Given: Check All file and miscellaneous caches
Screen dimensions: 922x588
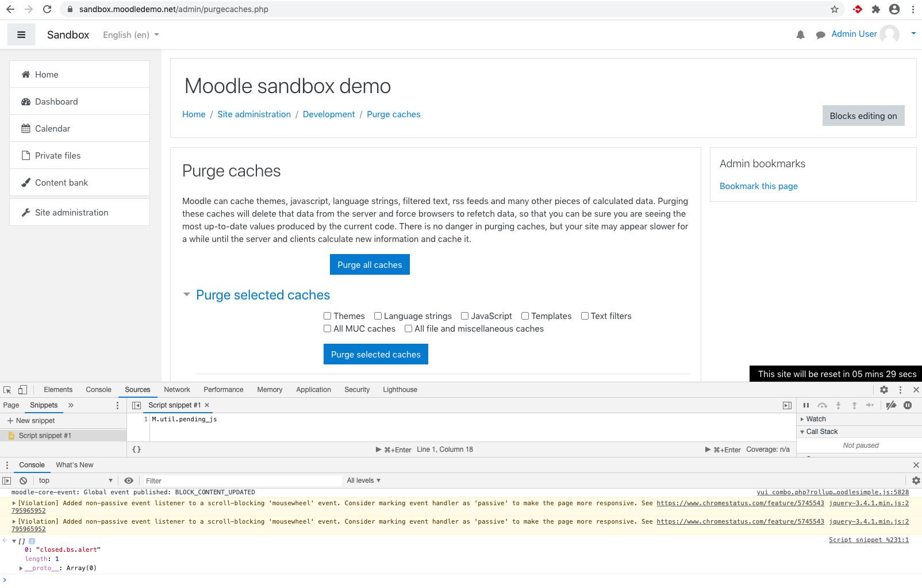Looking at the screenshot, I should 408,329.
